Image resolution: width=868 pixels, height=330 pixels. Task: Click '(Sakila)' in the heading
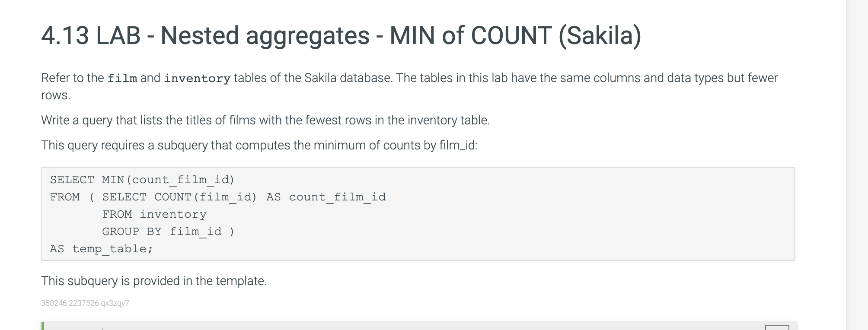pos(600,35)
